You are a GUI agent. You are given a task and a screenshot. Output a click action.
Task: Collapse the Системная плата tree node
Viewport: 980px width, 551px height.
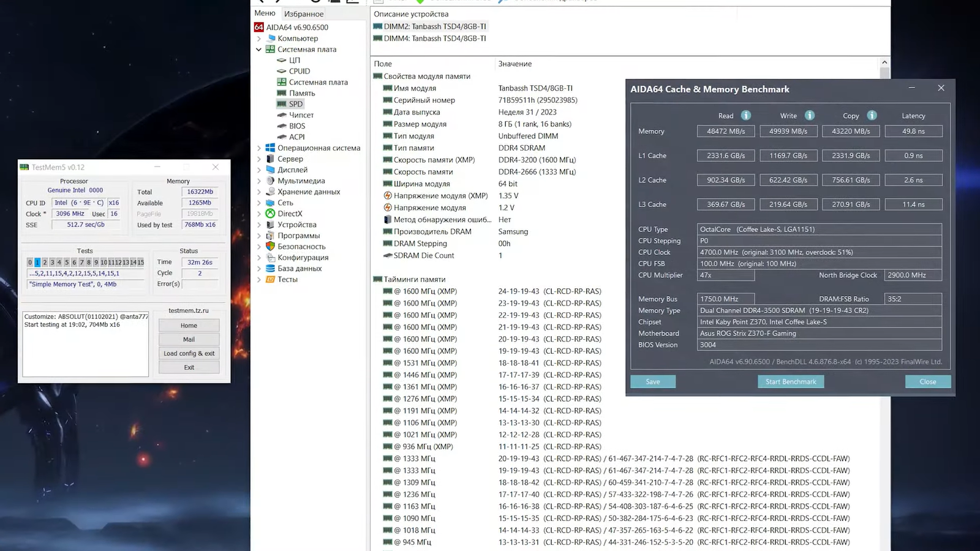pos(258,50)
